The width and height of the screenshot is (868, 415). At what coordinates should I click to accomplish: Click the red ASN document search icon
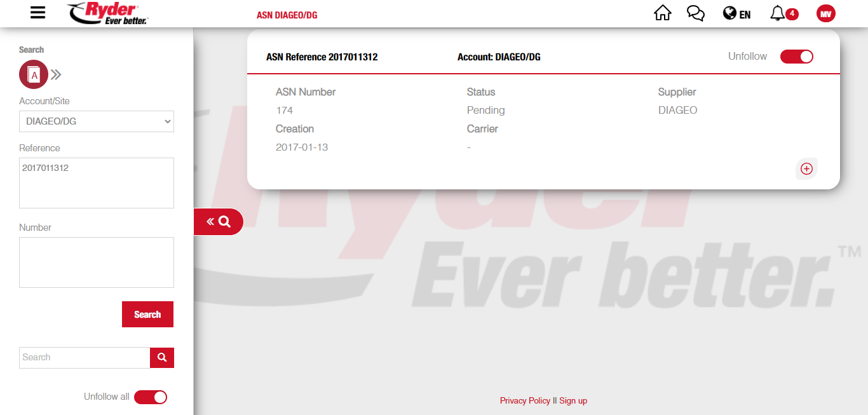34,75
